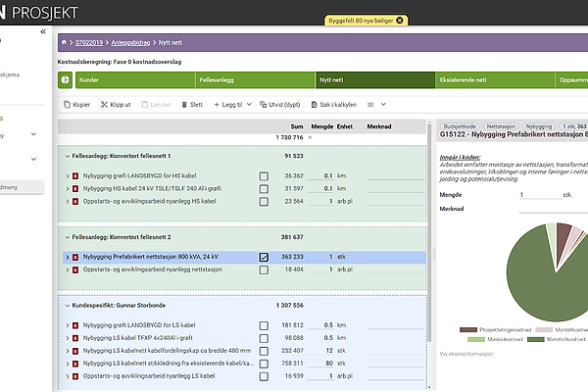Click the home icon in the breadcrumb
Viewport: 588px width, 392px height.
coord(65,43)
